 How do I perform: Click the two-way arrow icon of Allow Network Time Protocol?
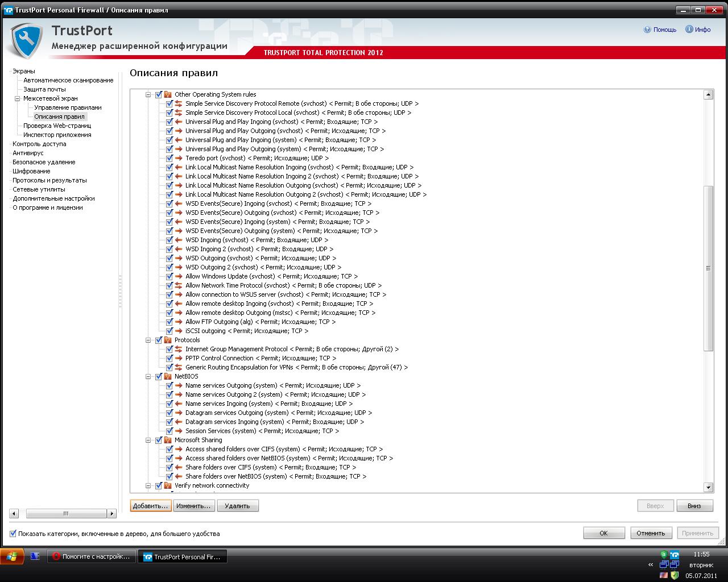(179, 285)
